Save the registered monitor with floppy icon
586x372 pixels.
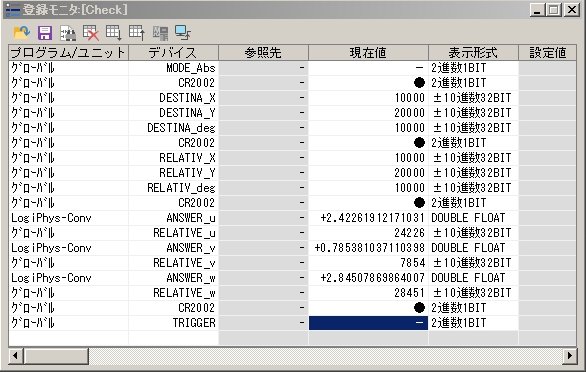coord(45,33)
